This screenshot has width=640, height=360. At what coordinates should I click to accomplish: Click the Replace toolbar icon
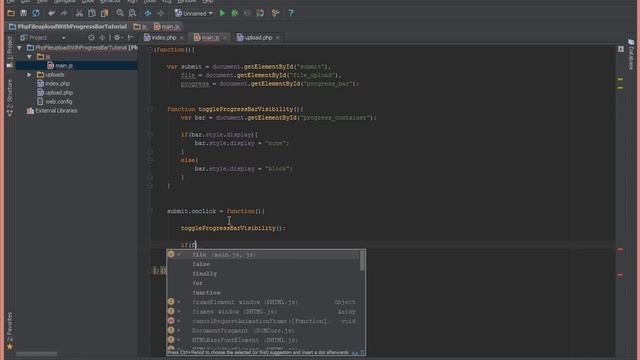point(132,13)
